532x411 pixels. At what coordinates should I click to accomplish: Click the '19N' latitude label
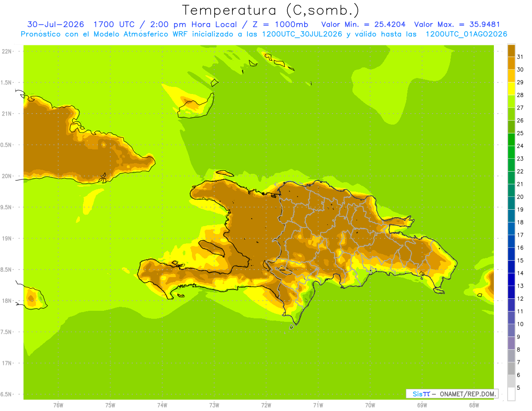(x=7, y=238)
